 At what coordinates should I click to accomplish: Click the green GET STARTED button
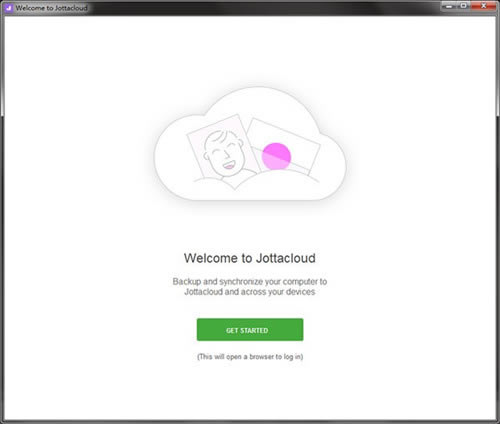[250, 330]
